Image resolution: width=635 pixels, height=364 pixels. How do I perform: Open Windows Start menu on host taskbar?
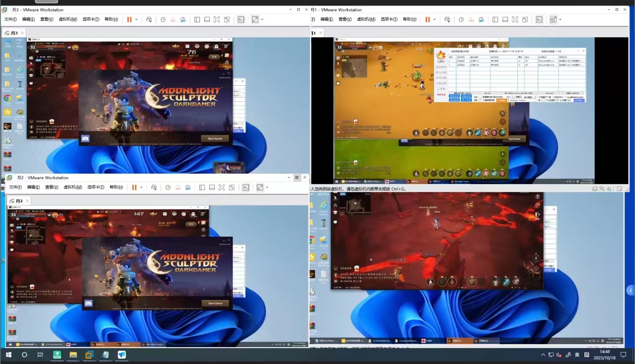pyautogui.click(x=8, y=355)
